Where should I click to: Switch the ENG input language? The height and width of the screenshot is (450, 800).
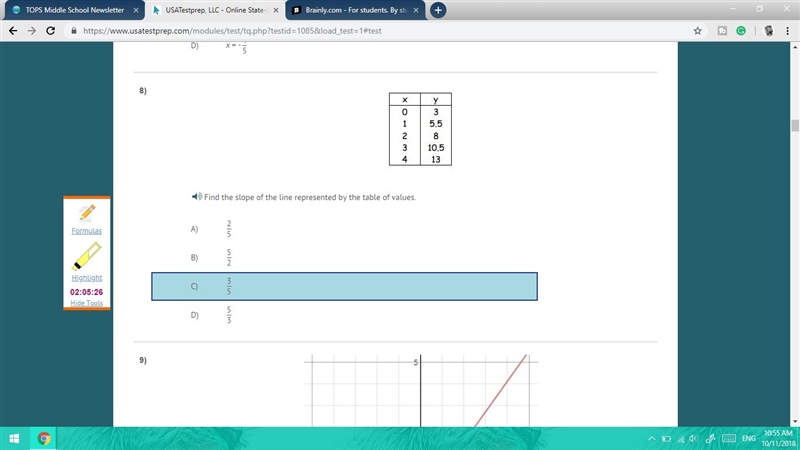click(748, 438)
